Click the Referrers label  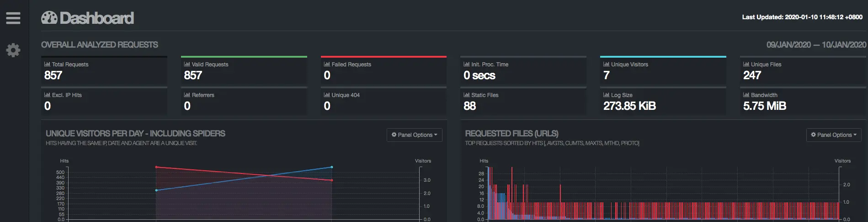(x=203, y=95)
